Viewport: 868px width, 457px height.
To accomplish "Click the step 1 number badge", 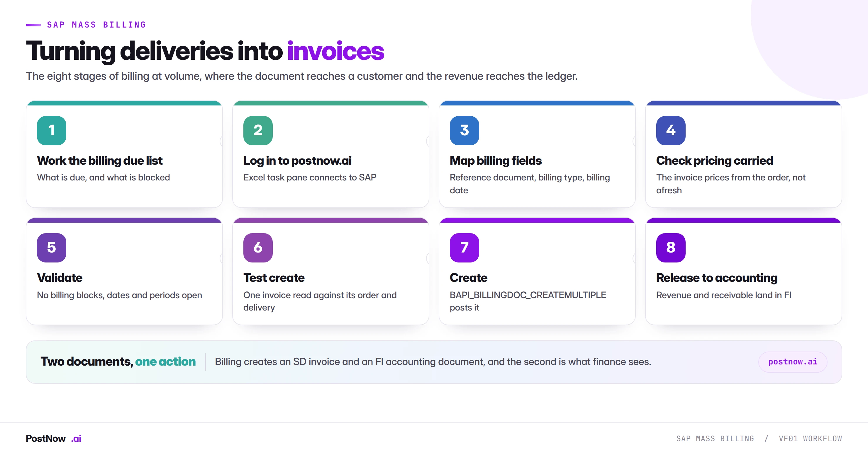I will coord(52,131).
